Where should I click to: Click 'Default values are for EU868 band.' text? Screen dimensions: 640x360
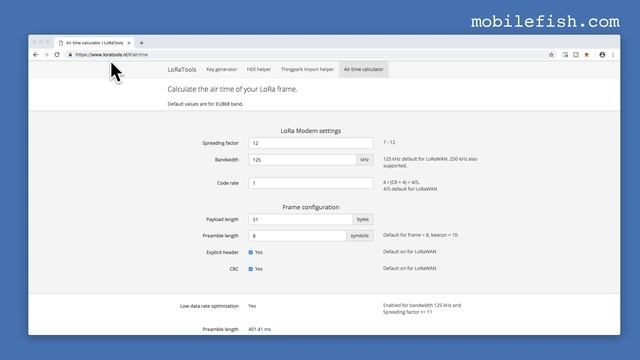coord(205,104)
